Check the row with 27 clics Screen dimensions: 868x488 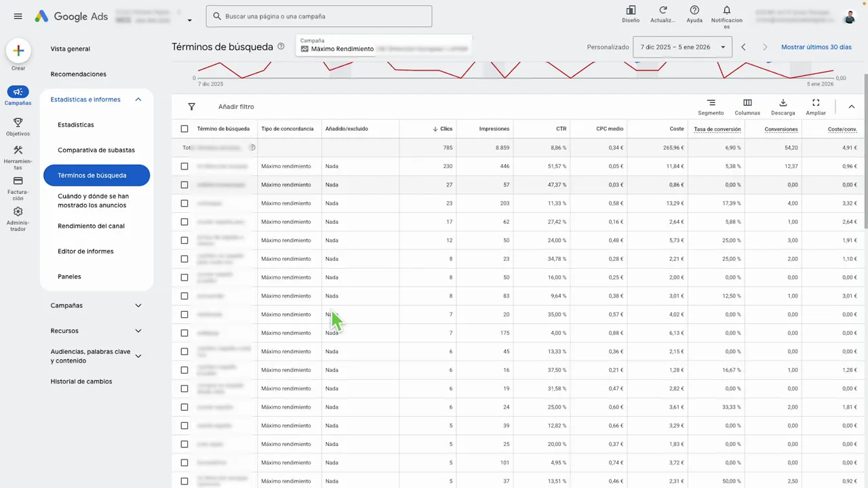click(x=184, y=184)
